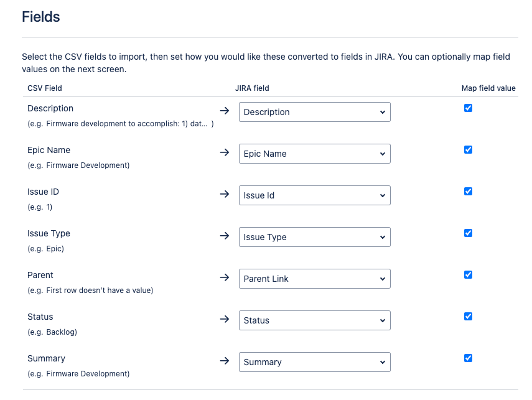Click the arrow icon in Issue ID row
This screenshot has height=400, width=532.
coord(224,194)
